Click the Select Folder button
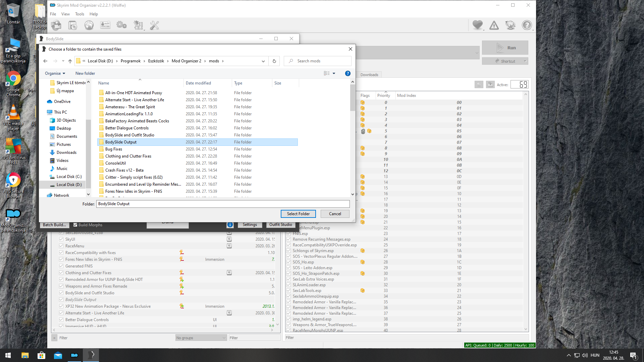 click(298, 214)
